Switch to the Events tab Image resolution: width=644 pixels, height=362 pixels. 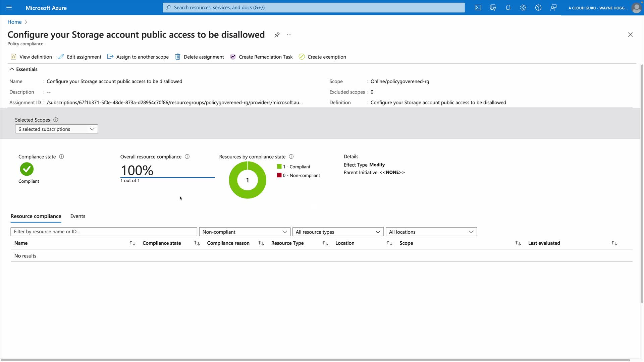pyautogui.click(x=78, y=216)
